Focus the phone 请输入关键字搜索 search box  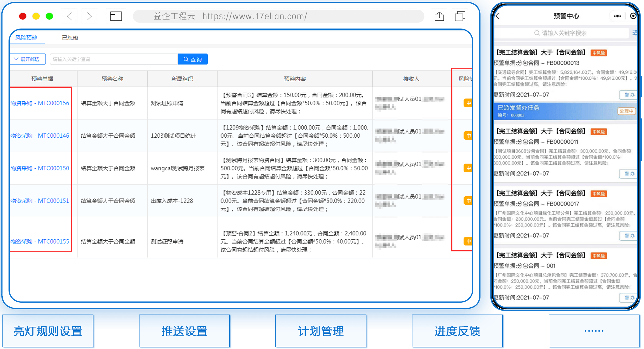(561, 33)
